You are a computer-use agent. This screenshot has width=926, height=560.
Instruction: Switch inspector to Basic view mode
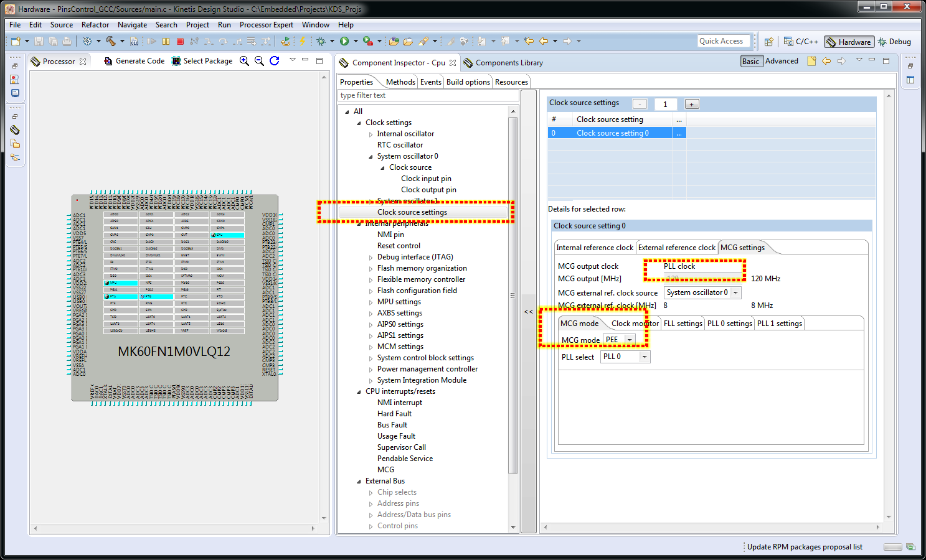click(x=750, y=61)
